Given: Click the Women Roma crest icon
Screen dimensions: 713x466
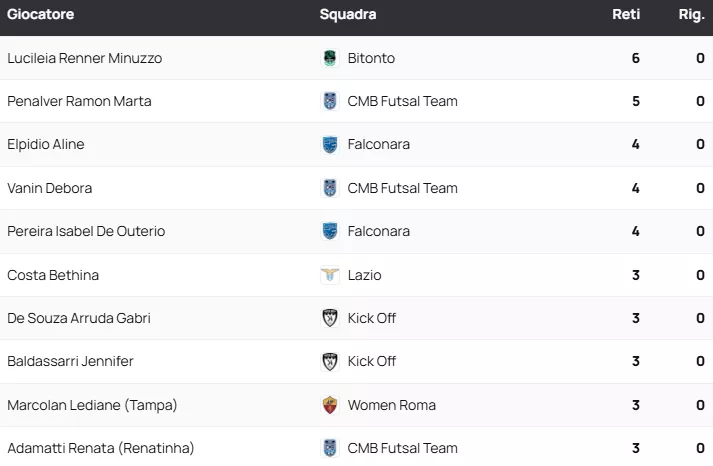Looking at the screenshot, I should pyautogui.click(x=330, y=405).
